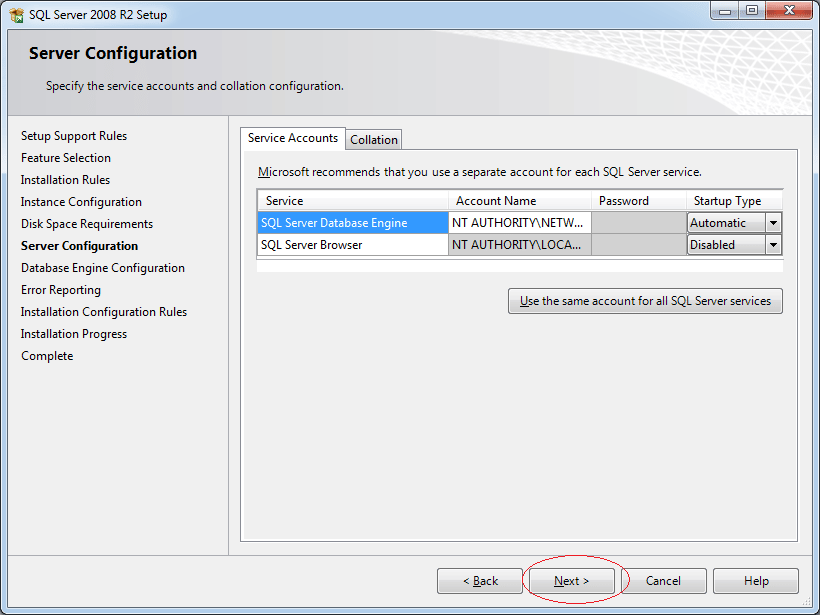Click Feature Selection step
Screen dimensions: 820x615
click(x=66, y=158)
